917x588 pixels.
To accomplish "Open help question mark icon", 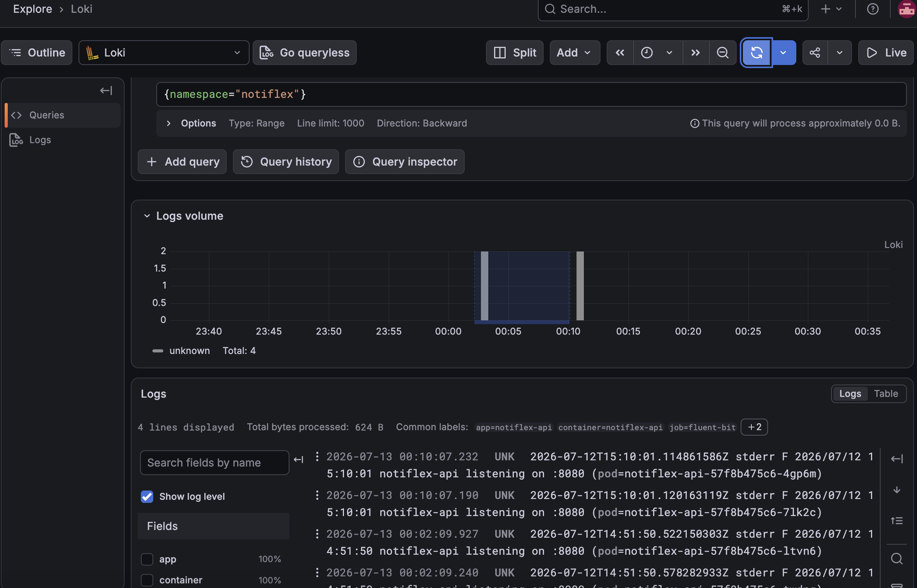I will [x=873, y=9].
